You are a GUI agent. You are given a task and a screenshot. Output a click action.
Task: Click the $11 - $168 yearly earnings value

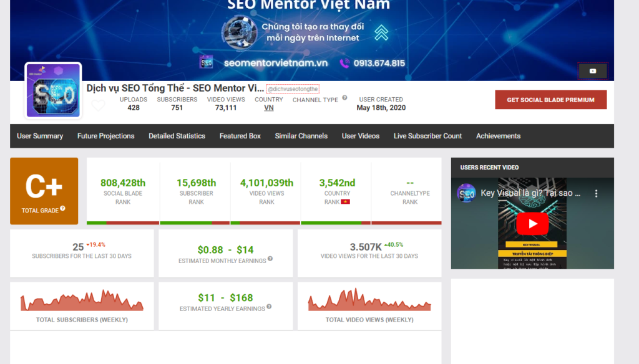click(226, 298)
